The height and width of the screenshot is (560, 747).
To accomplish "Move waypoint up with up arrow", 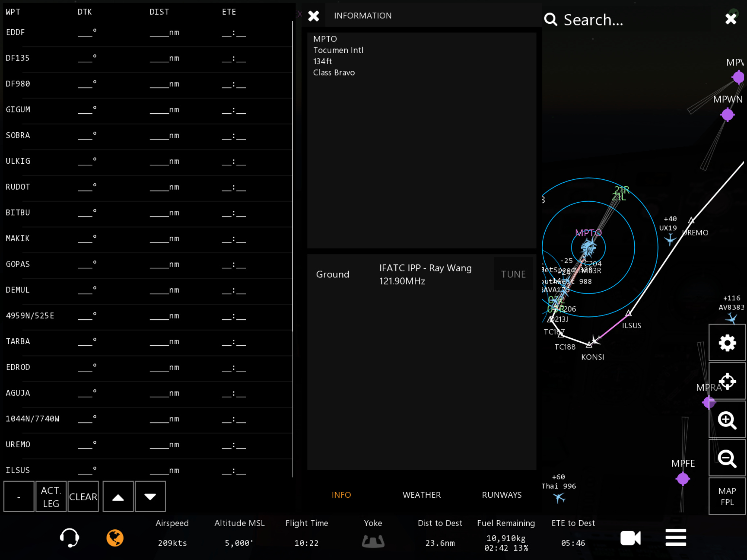I will pos(118,497).
